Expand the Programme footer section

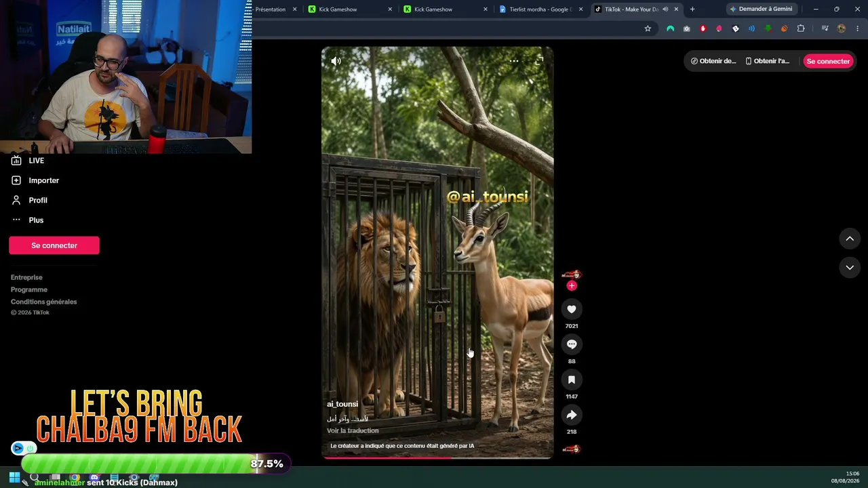coord(29,289)
